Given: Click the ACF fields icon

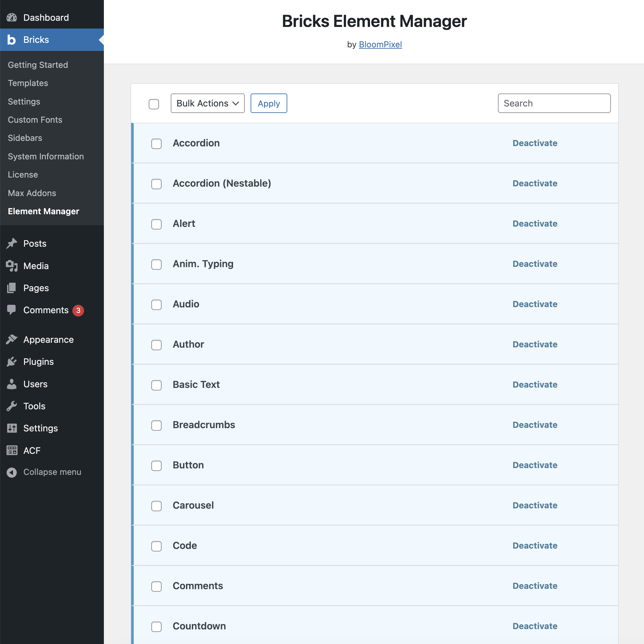Looking at the screenshot, I should 12,450.
